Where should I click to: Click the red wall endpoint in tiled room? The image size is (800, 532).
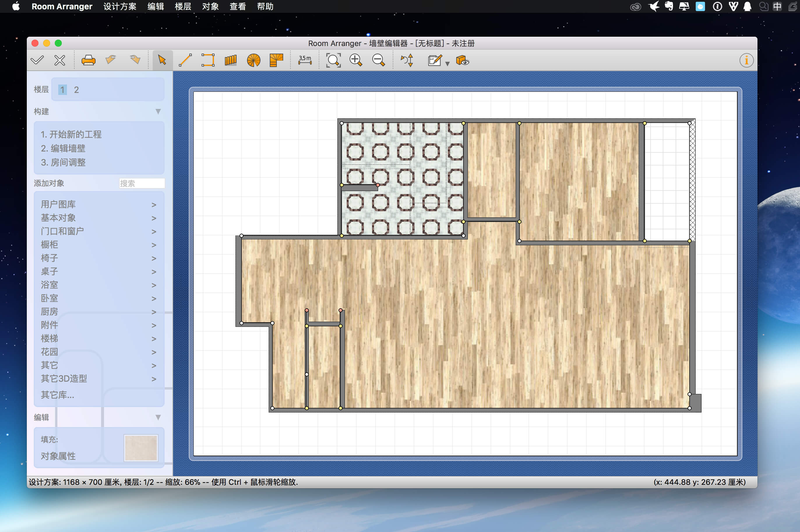pos(378,185)
